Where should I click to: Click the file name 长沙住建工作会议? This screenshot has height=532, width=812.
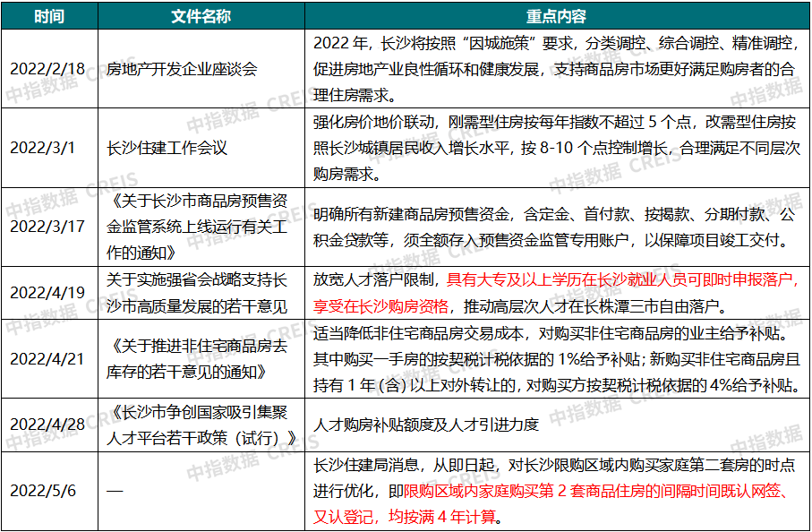click(x=167, y=148)
